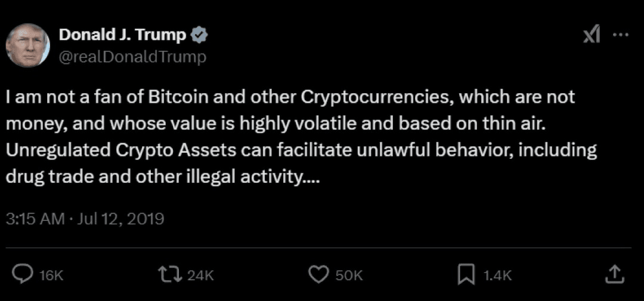This screenshot has height=301, width=644.
Task: Open the profile picture avatar
Action: click(x=28, y=45)
